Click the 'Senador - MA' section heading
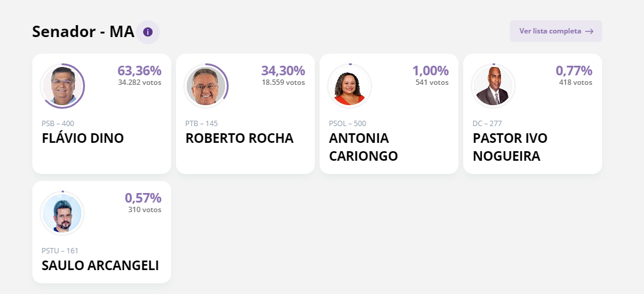 [83, 32]
